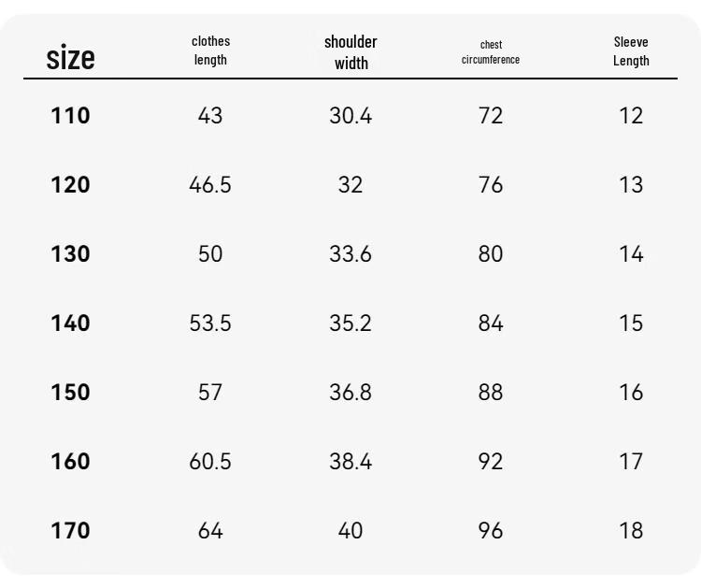Click the 'size' column header
Screen dimensions: 701x588
coord(71,58)
